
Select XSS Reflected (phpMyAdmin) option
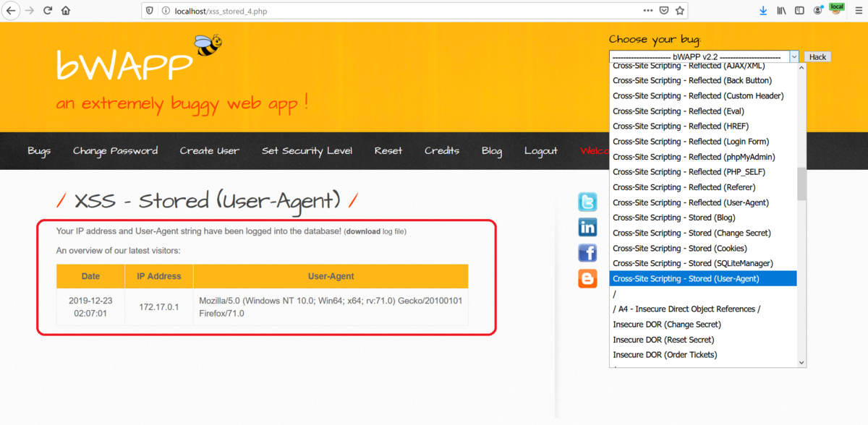coord(703,157)
